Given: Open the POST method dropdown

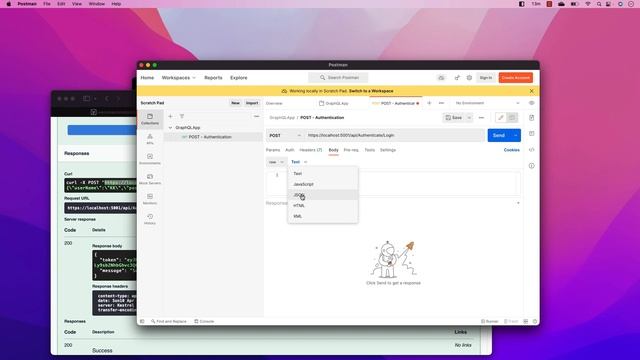Looking at the screenshot, I should coord(285,135).
